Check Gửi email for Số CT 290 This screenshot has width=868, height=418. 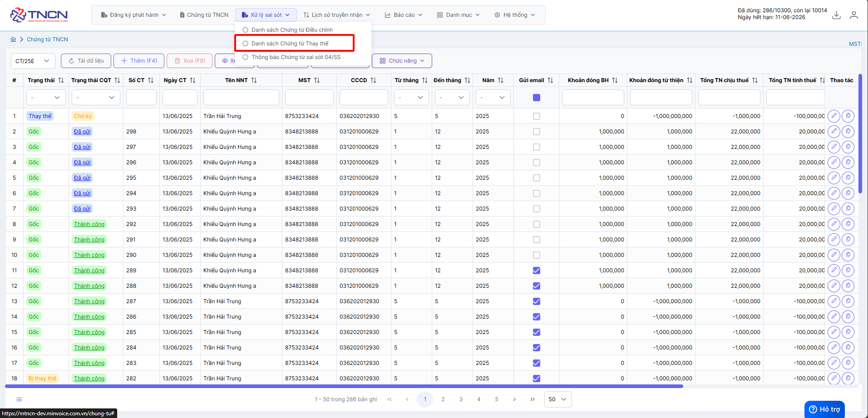pyautogui.click(x=537, y=255)
